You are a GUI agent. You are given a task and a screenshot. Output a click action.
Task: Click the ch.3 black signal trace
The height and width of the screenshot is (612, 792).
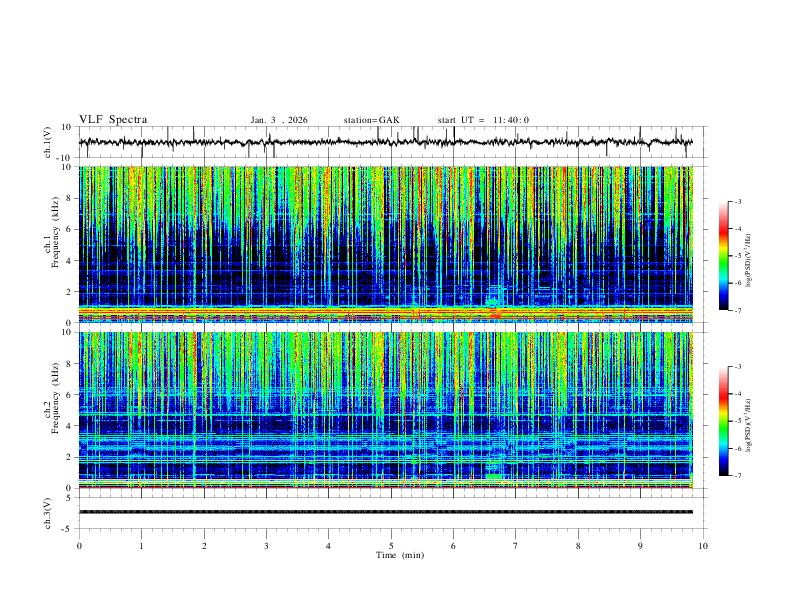(x=386, y=512)
